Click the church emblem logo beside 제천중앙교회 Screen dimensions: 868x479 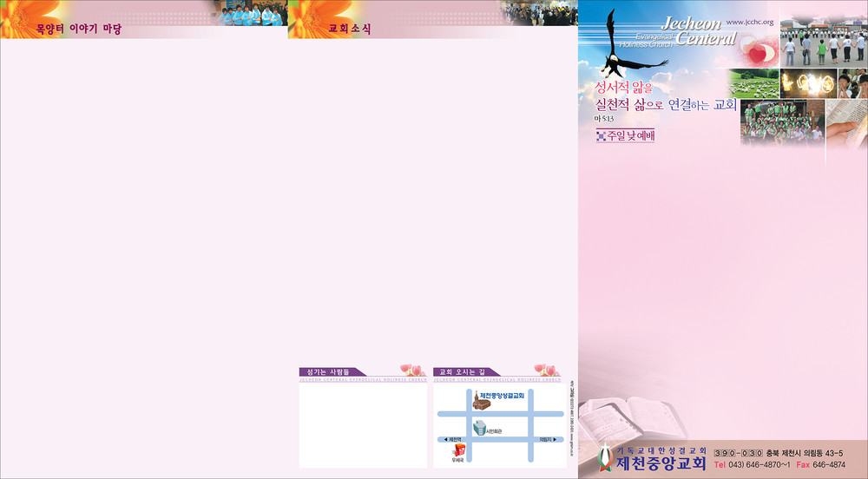click(606, 457)
